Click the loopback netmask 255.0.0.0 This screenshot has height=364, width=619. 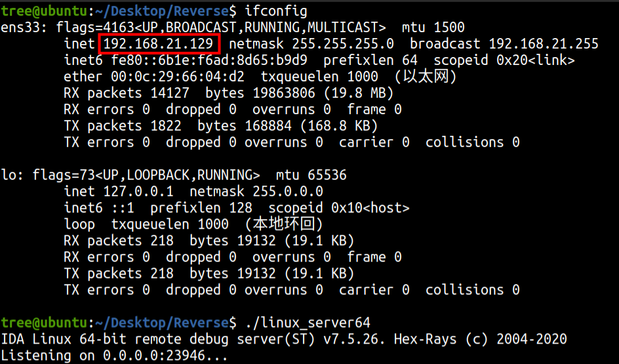tap(288, 192)
